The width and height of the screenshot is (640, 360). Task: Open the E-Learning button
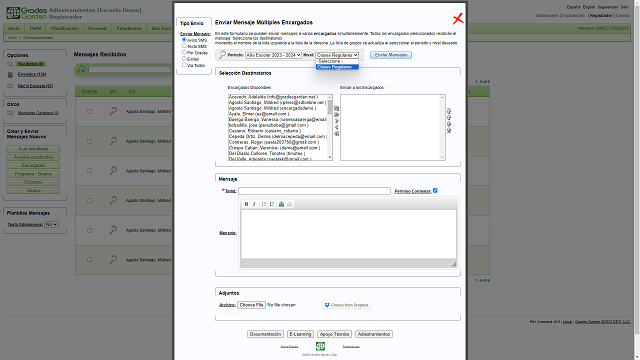pos(300,334)
